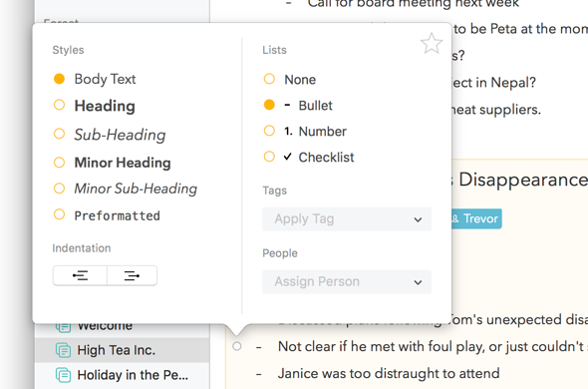
Task: Set Preformatted style
Action: point(107,215)
